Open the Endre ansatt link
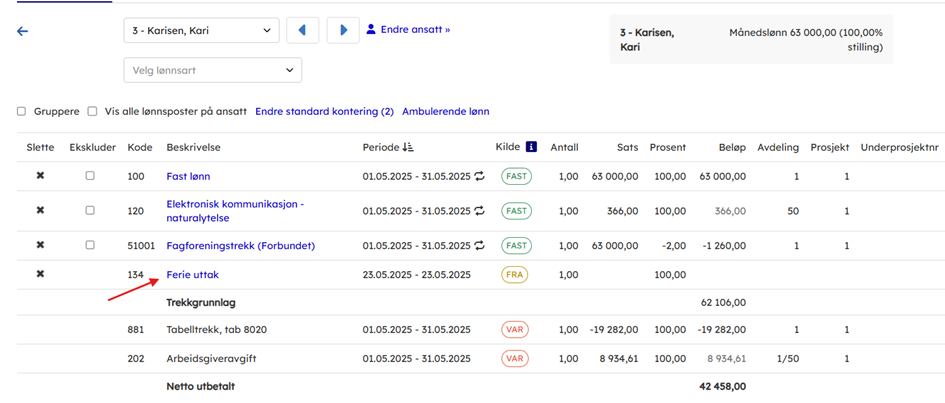This screenshot has width=945, height=403. tap(408, 30)
